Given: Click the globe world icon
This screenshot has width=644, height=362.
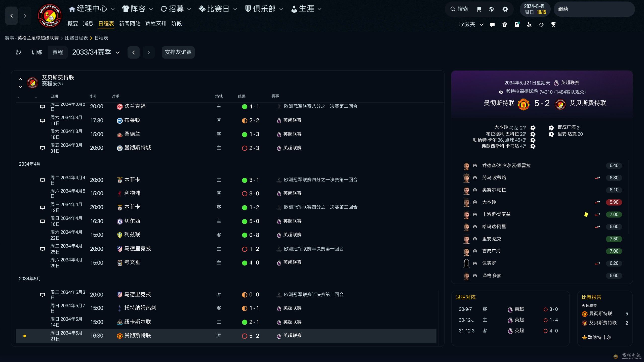Looking at the screenshot, I should pos(491,9).
